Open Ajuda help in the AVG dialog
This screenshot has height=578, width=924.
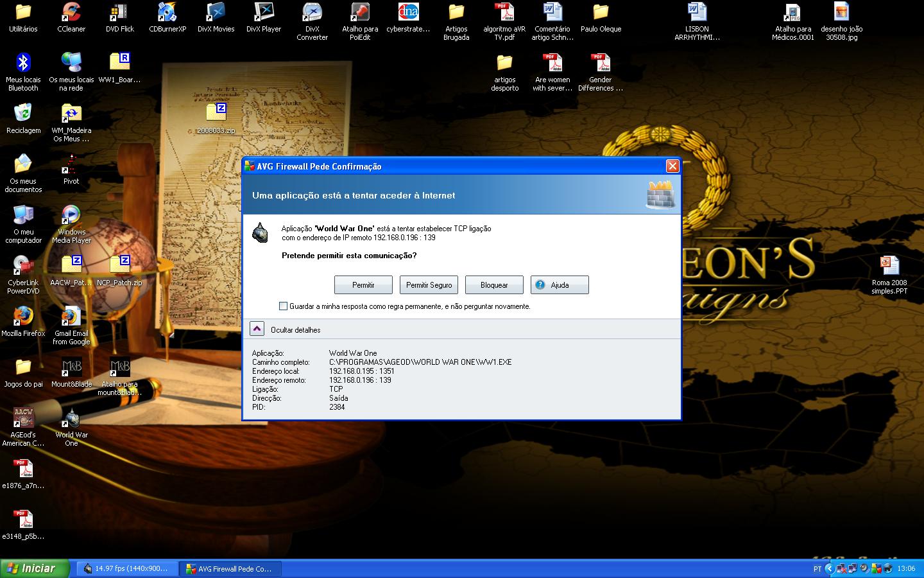(559, 285)
